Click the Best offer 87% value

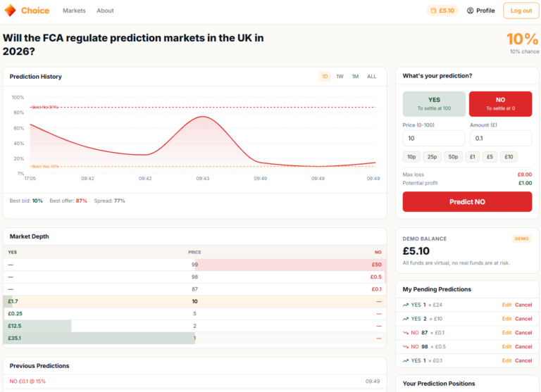point(82,201)
